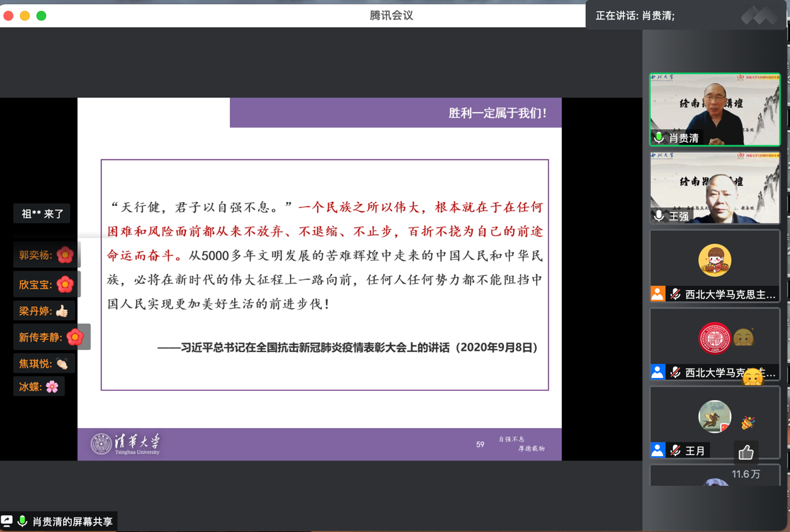Viewport: 790px width, 532px height.
Task: Click '肖贵清的屏幕共享' label at the bottom
Action: click(x=72, y=521)
